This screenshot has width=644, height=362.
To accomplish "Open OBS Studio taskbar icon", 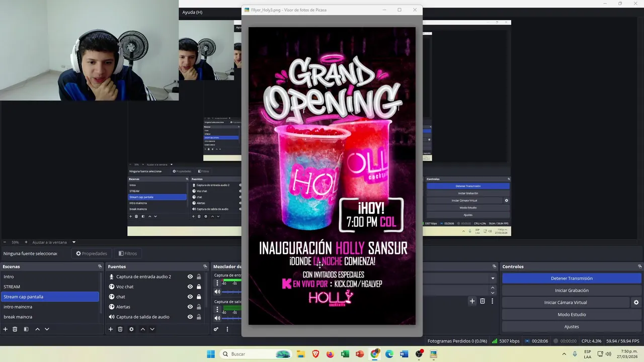I will [x=419, y=354].
